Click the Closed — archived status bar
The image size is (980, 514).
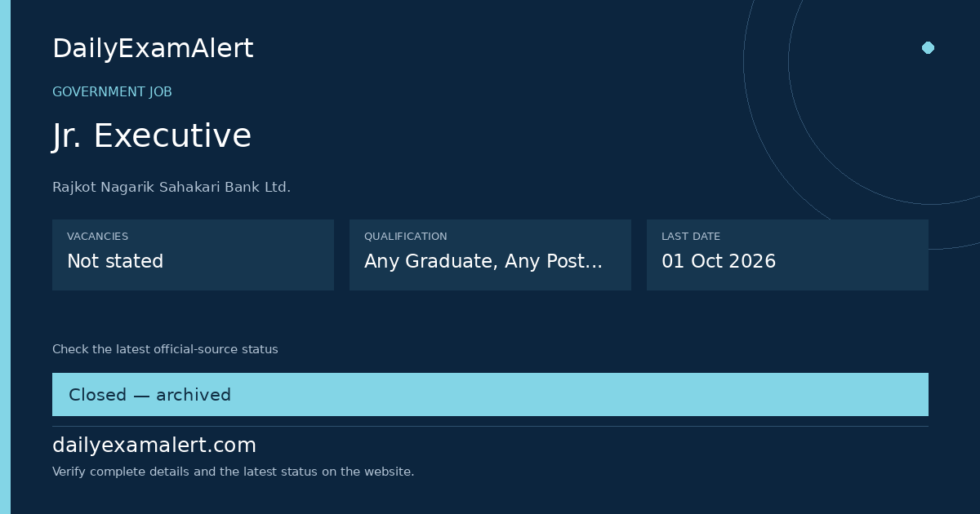[490, 395]
